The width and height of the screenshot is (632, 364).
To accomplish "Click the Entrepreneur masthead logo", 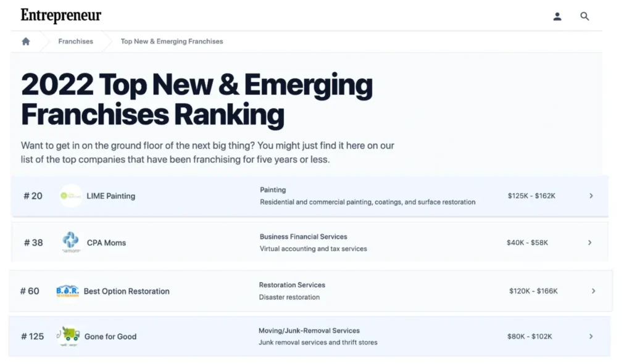I will [60, 15].
